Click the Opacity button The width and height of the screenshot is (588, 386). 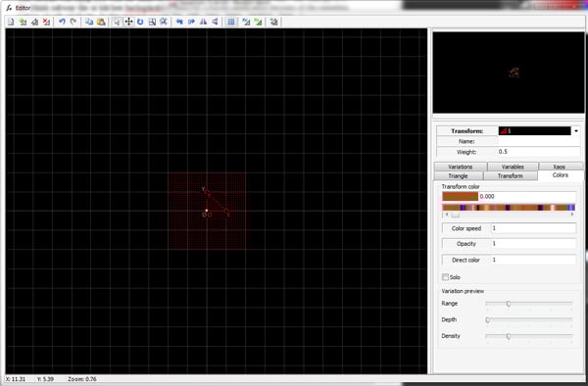[466, 244]
